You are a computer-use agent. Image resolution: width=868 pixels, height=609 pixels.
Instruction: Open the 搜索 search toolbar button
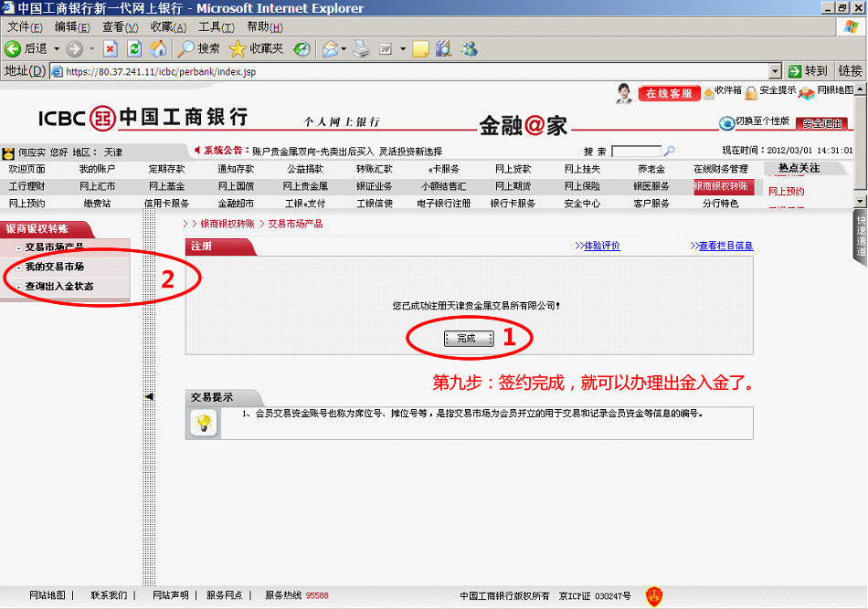(198, 49)
